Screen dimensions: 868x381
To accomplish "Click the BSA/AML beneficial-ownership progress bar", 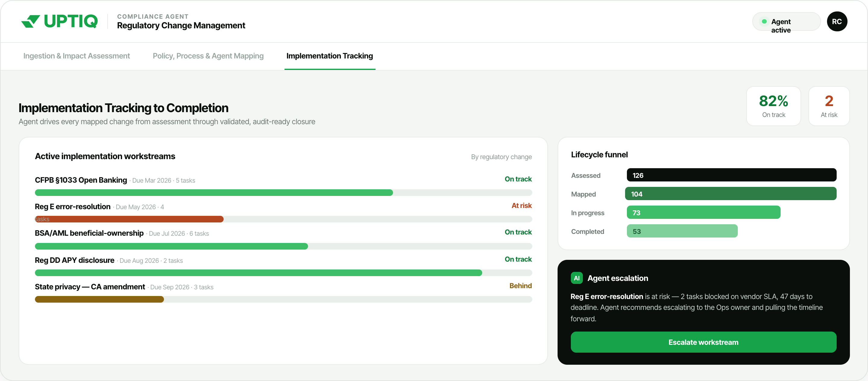I will (x=283, y=246).
